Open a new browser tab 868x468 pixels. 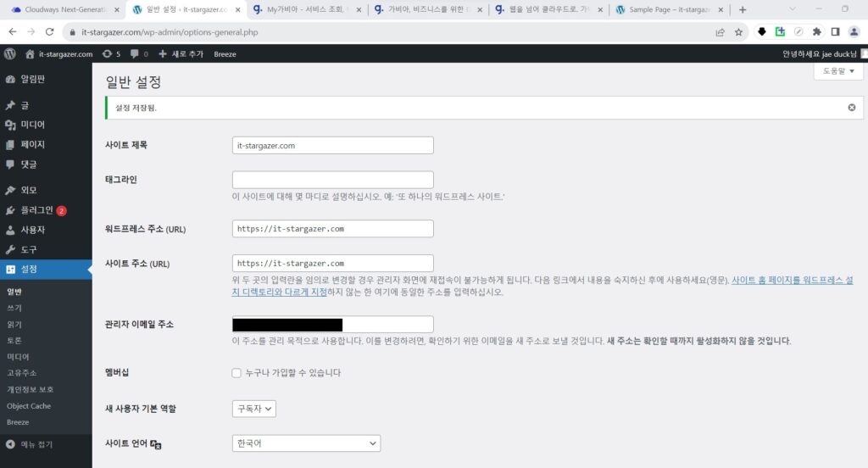click(x=743, y=9)
